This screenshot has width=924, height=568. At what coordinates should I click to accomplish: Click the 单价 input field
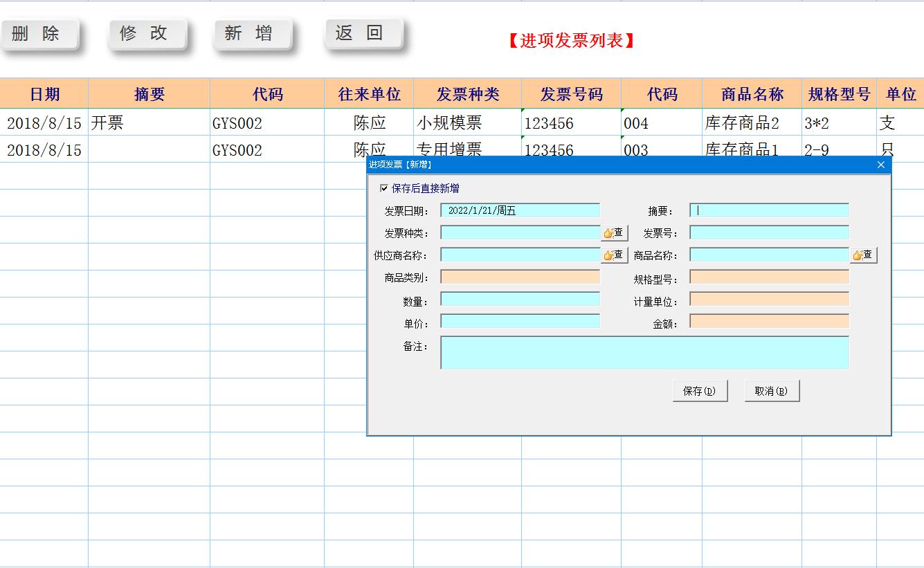520,321
